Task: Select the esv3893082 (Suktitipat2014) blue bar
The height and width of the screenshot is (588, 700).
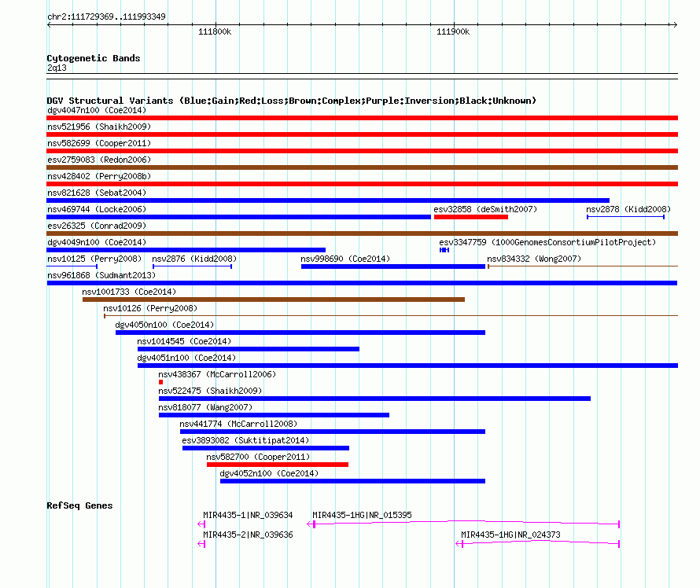Action: [x=266, y=448]
